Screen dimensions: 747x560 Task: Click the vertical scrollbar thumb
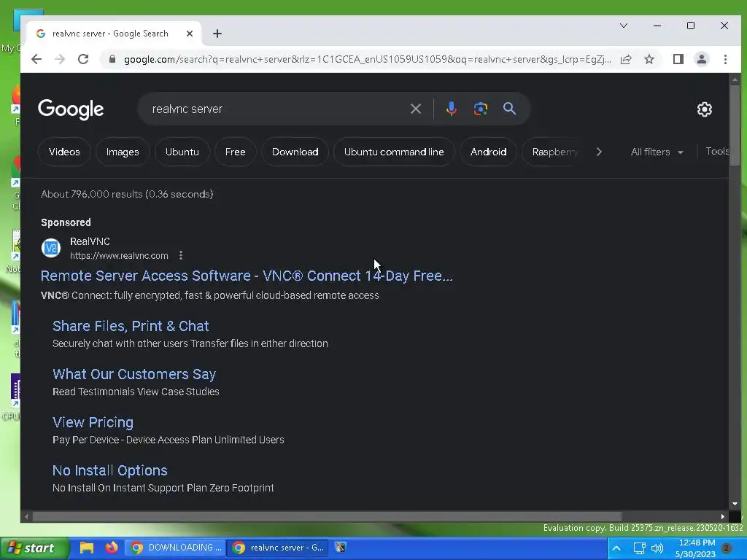(735, 125)
